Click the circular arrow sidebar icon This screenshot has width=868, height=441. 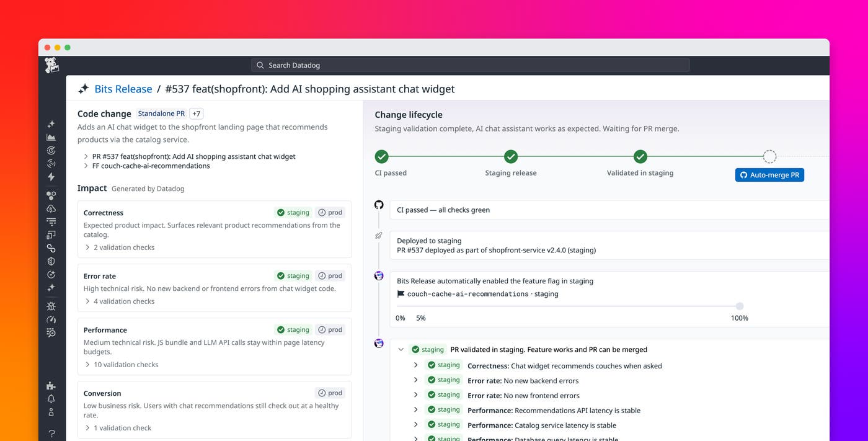click(51, 275)
